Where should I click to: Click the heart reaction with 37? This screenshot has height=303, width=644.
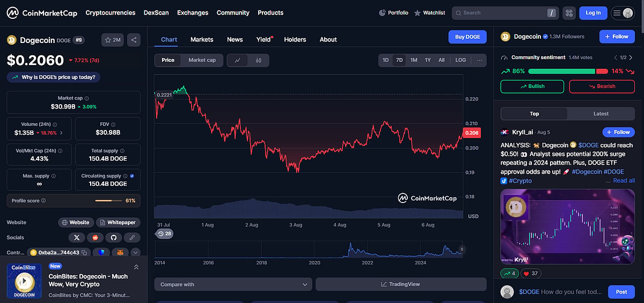tap(531, 273)
